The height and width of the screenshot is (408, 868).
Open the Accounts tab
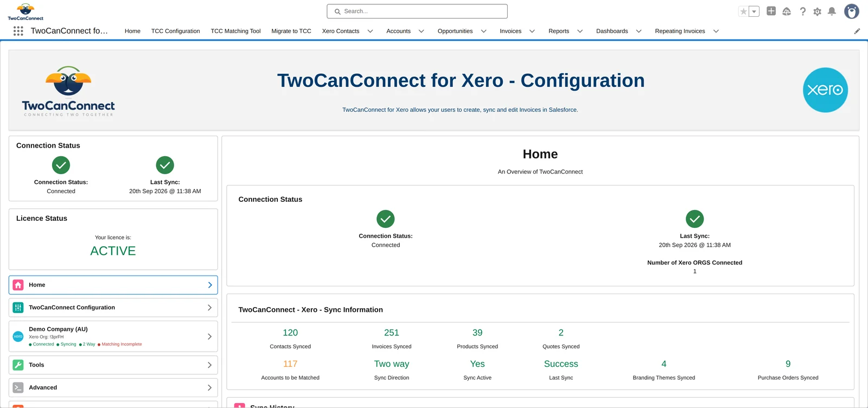click(398, 31)
